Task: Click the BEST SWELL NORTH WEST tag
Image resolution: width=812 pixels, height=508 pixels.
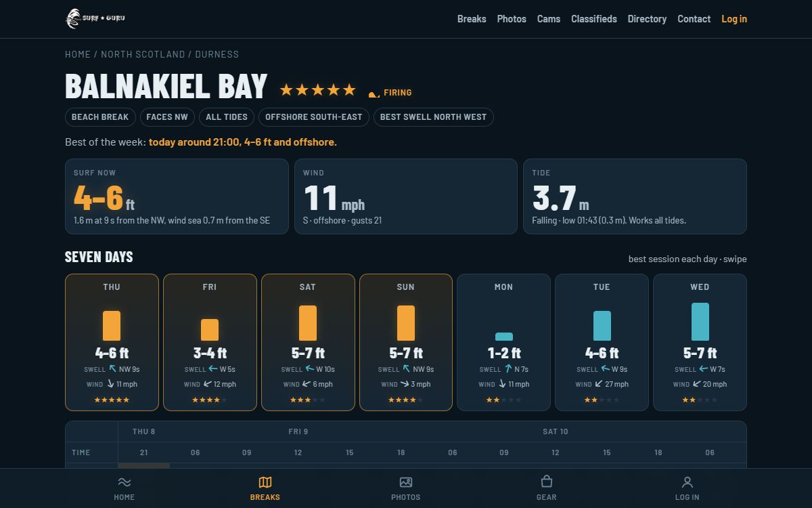Action: coord(433,117)
